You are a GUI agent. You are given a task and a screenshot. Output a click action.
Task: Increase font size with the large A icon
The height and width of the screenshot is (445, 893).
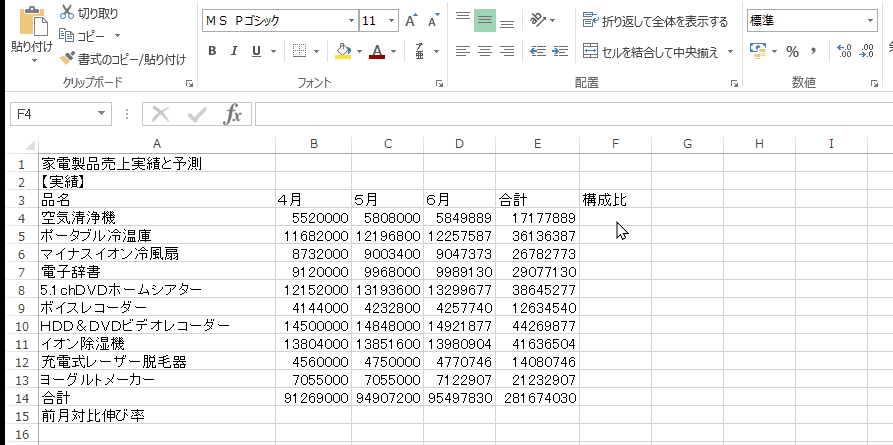tap(407, 20)
